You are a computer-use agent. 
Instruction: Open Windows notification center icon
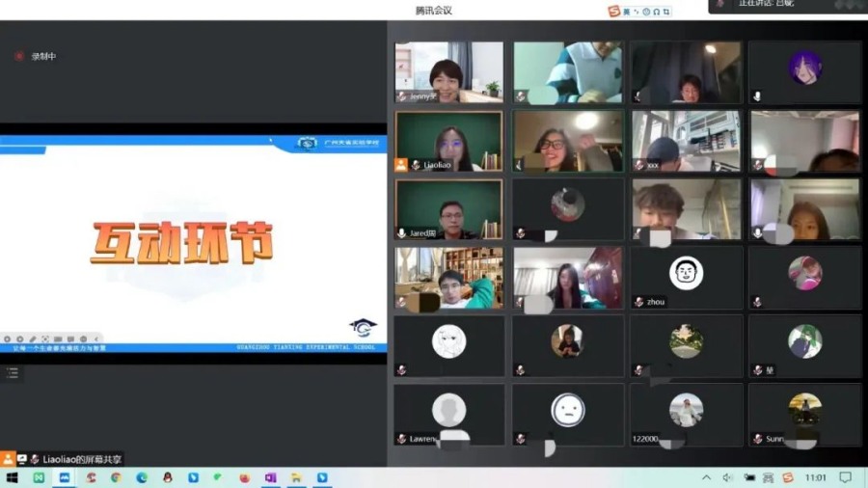(x=845, y=477)
